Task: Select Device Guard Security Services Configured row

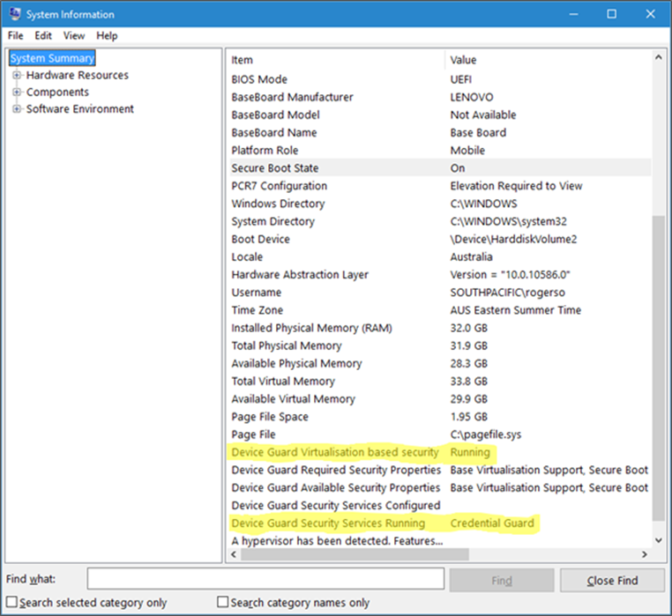Action: [440, 506]
